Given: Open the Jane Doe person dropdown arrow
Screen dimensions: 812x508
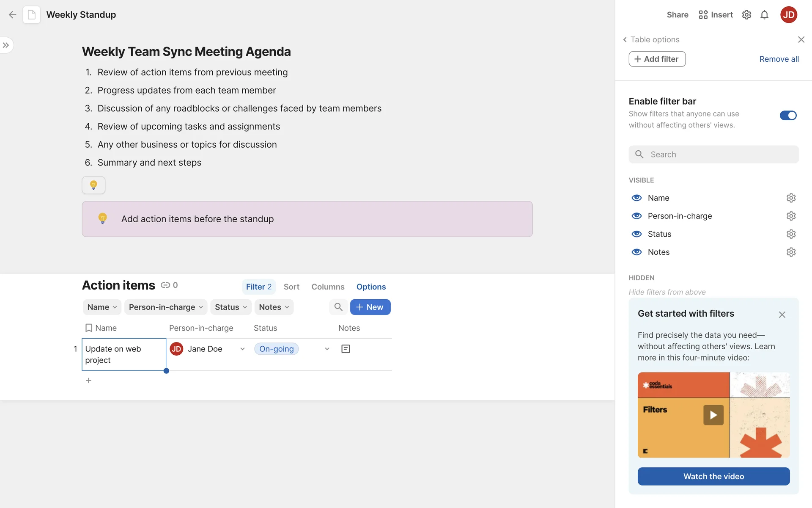Looking at the screenshot, I should tap(242, 349).
